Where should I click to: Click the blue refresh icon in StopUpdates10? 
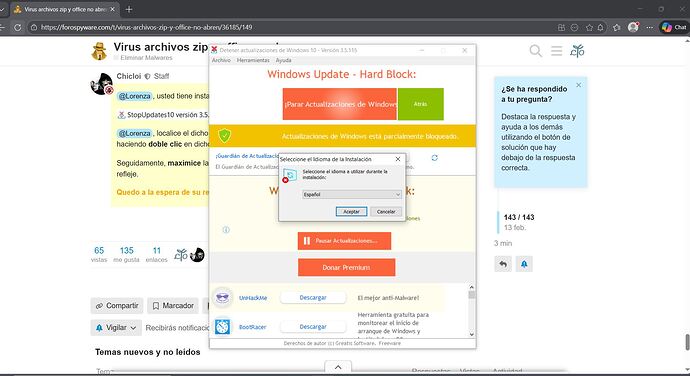(435, 158)
